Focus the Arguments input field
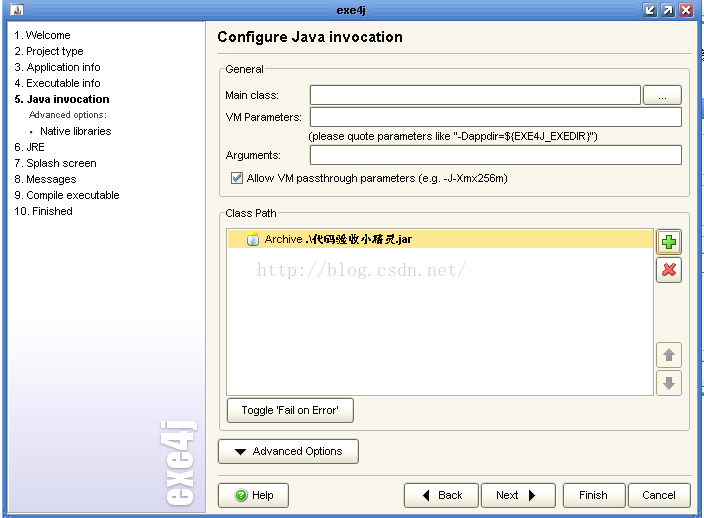Viewport: 704px width, 518px height. coord(496,155)
